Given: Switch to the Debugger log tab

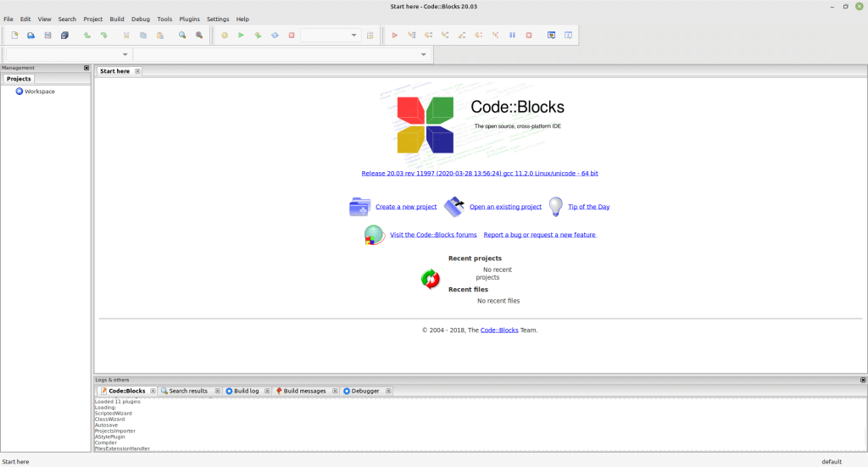Looking at the screenshot, I should coord(364,391).
